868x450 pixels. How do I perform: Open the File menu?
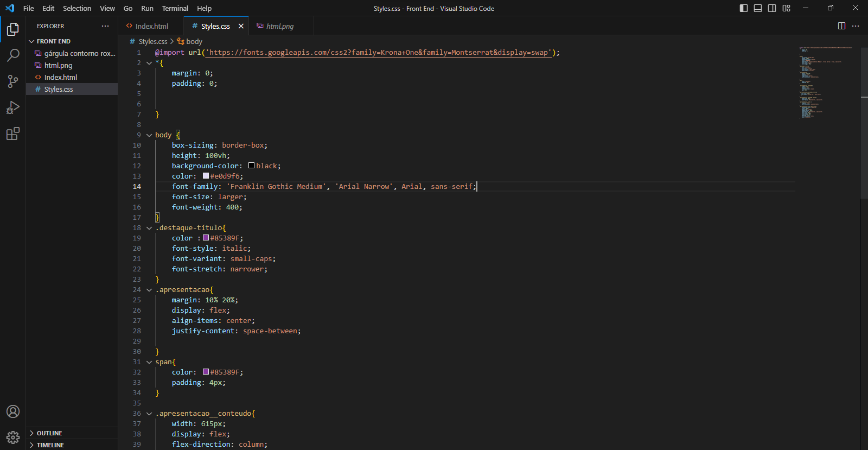click(x=29, y=8)
